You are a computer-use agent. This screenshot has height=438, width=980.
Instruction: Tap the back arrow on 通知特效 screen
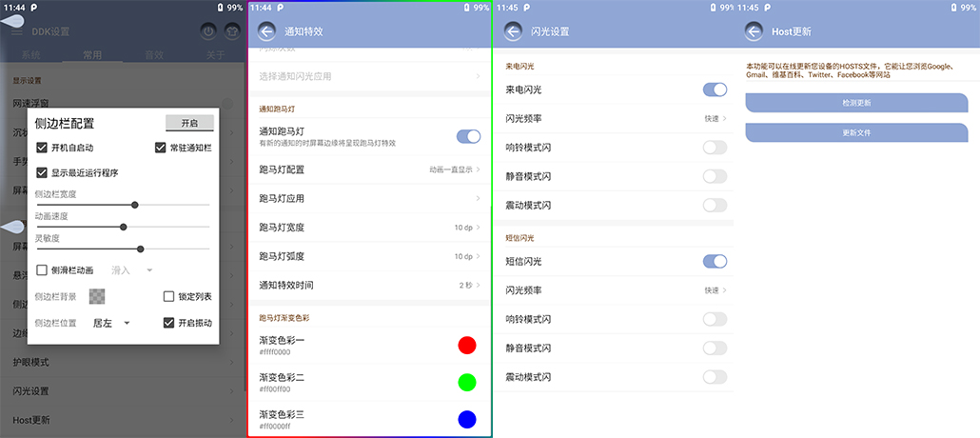[x=266, y=31]
